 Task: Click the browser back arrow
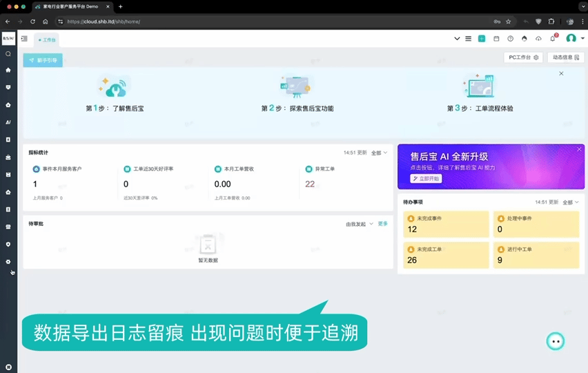coord(8,22)
